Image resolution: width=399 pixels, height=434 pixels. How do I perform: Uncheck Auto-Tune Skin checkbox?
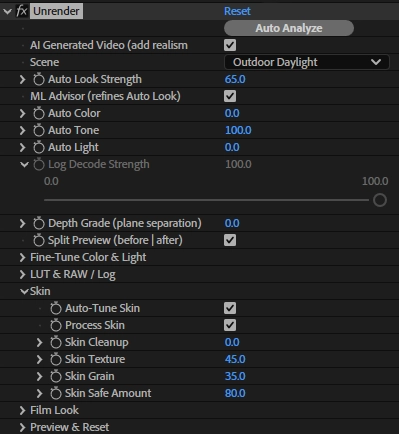230,308
